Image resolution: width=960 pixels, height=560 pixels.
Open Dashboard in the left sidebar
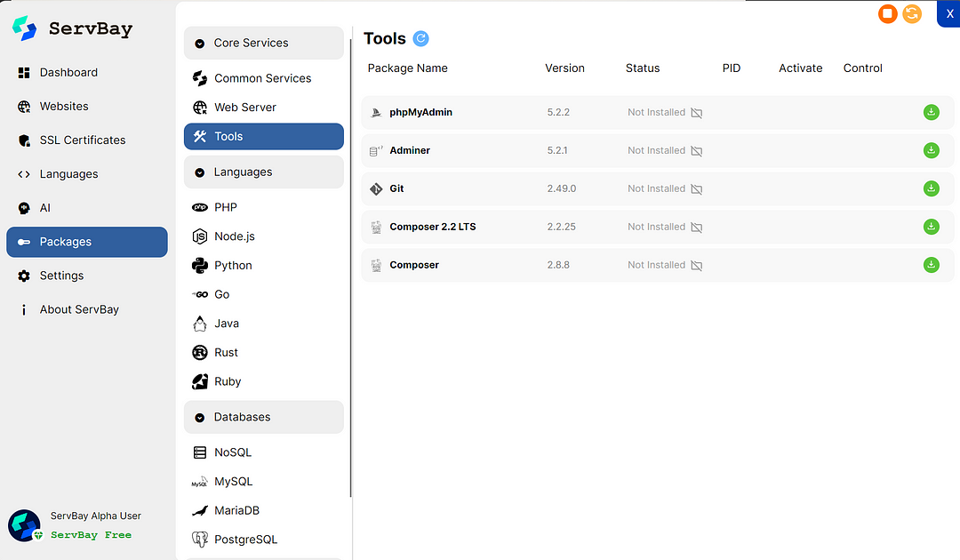tap(87, 72)
